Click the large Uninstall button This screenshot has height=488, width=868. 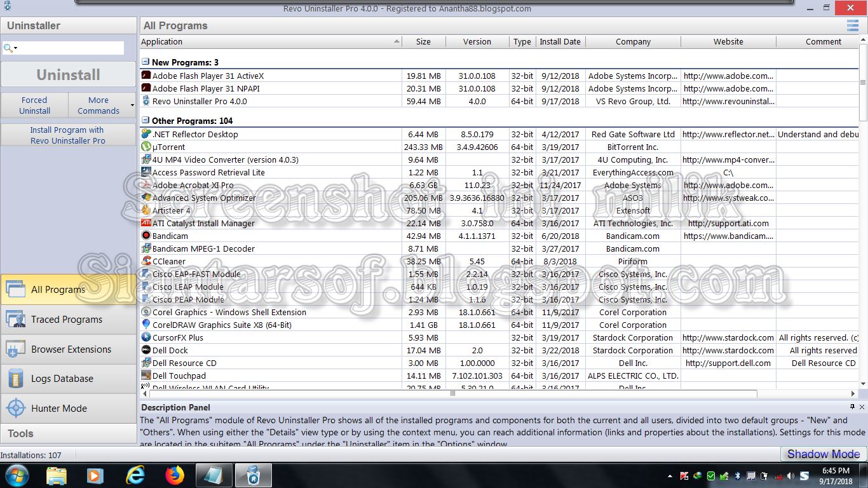click(69, 74)
